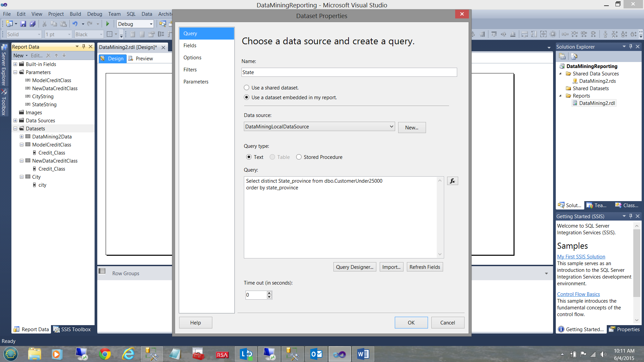Click into the dataset Name field
This screenshot has height=362, width=644.
point(349,72)
